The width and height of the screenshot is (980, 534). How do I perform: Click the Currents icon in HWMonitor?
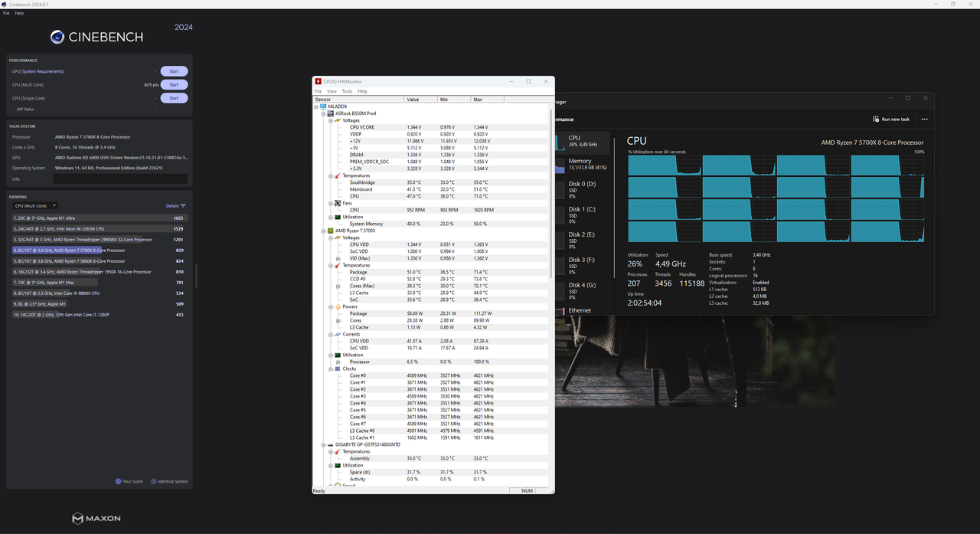[338, 334]
